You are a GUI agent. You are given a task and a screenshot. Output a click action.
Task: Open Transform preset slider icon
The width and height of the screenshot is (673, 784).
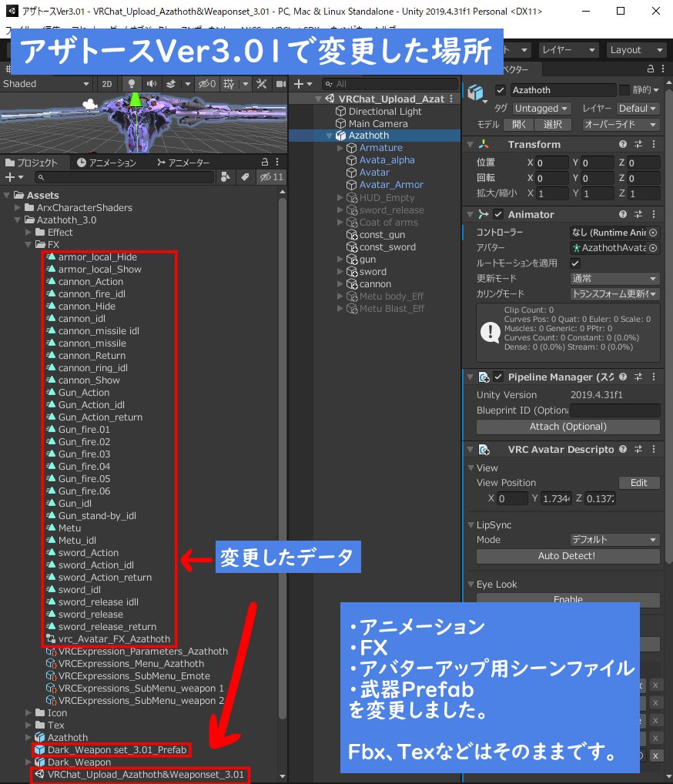tap(638, 145)
